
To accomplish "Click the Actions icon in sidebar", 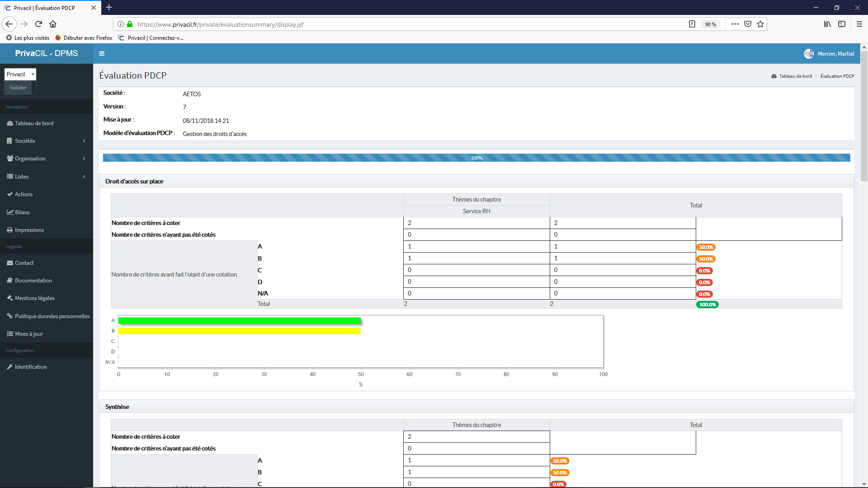I will (8, 194).
